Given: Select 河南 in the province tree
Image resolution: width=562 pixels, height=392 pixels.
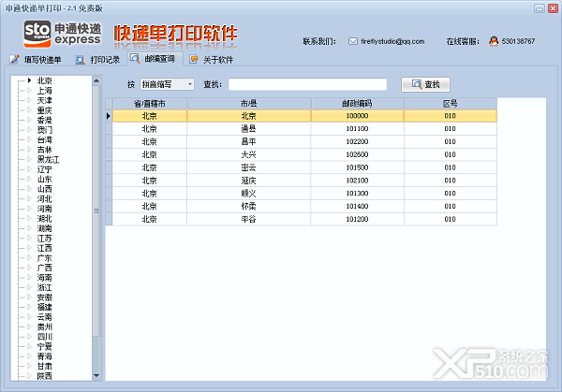Looking at the screenshot, I should pos(44,209).
